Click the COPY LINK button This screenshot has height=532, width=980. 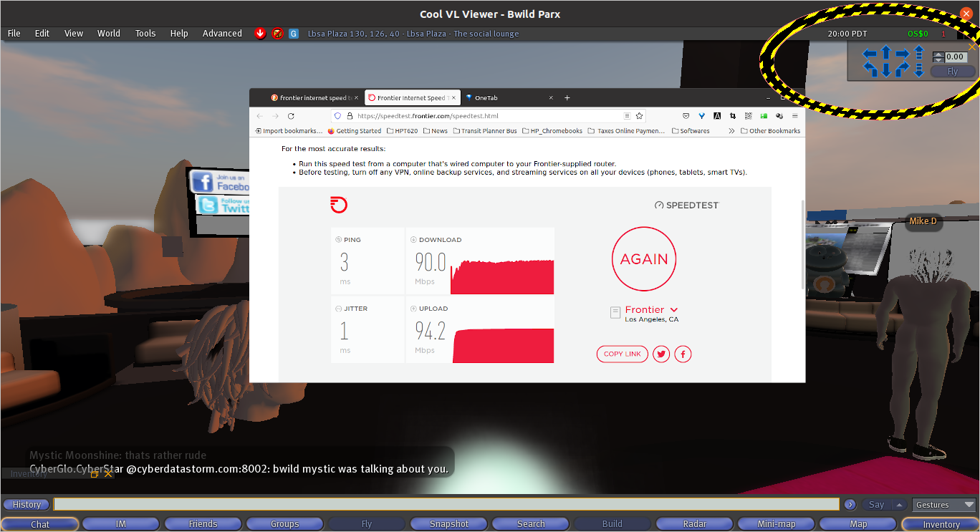[x=623, y=354]
